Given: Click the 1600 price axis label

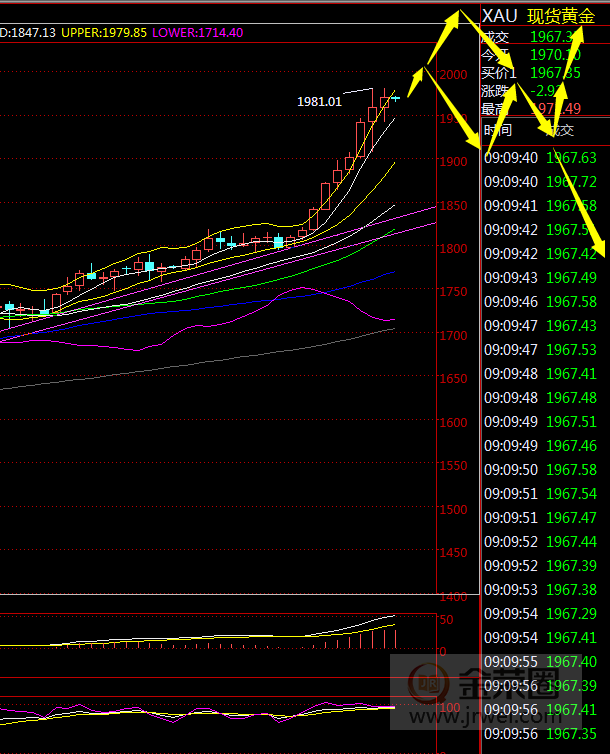Looking at the screenshot, I should [x=453, y=423].
